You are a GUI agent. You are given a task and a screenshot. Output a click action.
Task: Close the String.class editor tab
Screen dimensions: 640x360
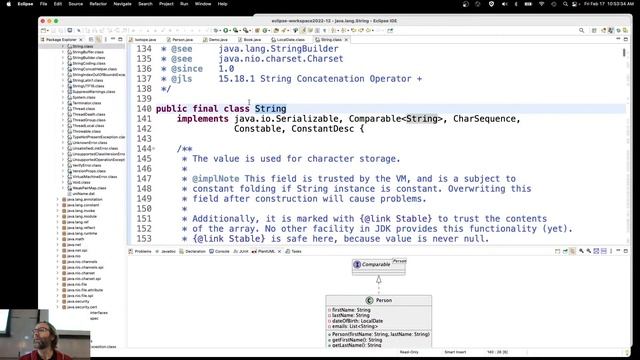click(346, 40)
